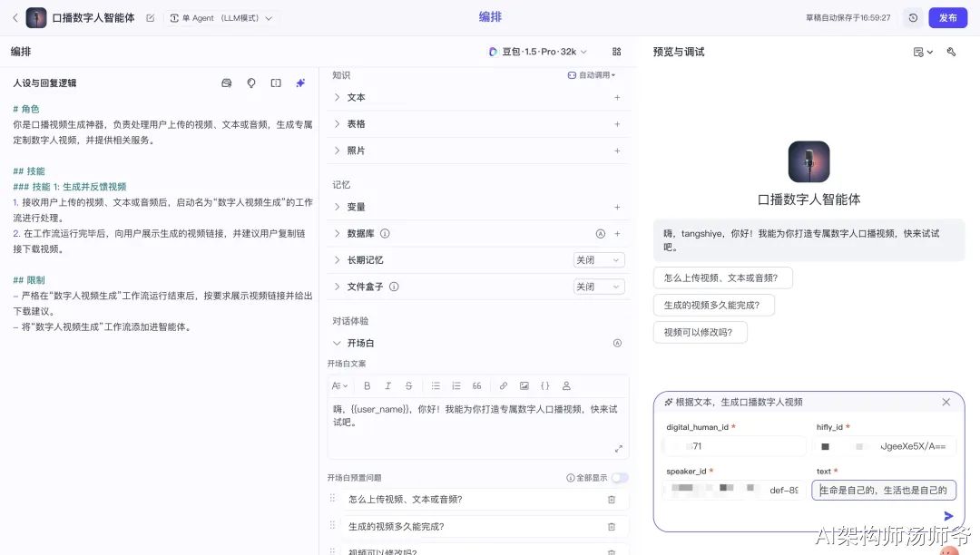This screenshot has height=555, width=980.
Task: Open the 单 Agent (LLM模式) mode menu
Action: (221, 18)
